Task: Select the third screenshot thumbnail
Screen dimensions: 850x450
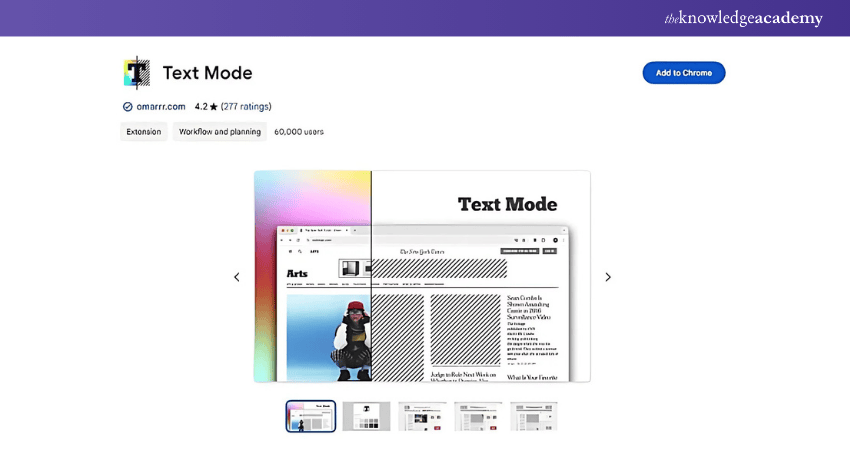Action: point(422,416)
